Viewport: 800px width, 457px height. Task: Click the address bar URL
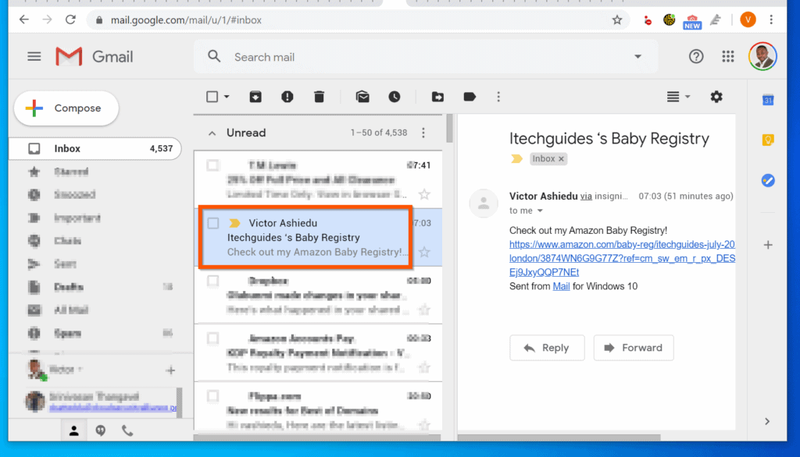(186, 20)
